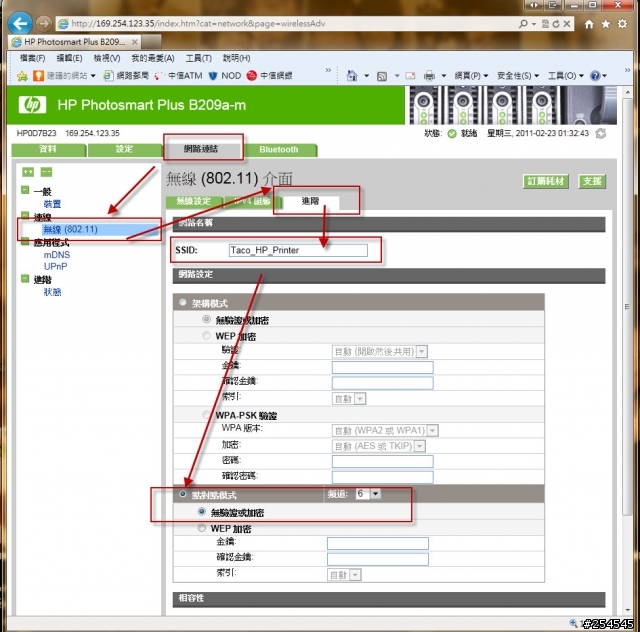Select the 架構模式 infrastructure radio button
Viewport: 640px width, 632px height.
point(182,303)
